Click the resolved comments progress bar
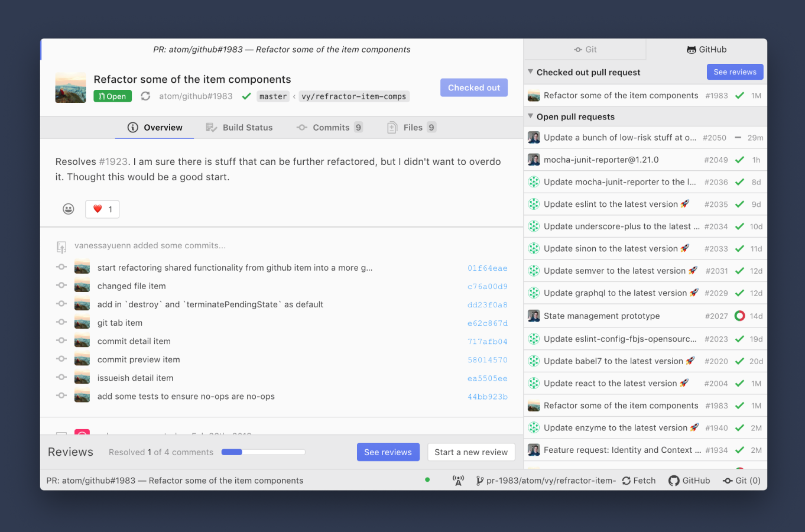 tap(262, 452)
